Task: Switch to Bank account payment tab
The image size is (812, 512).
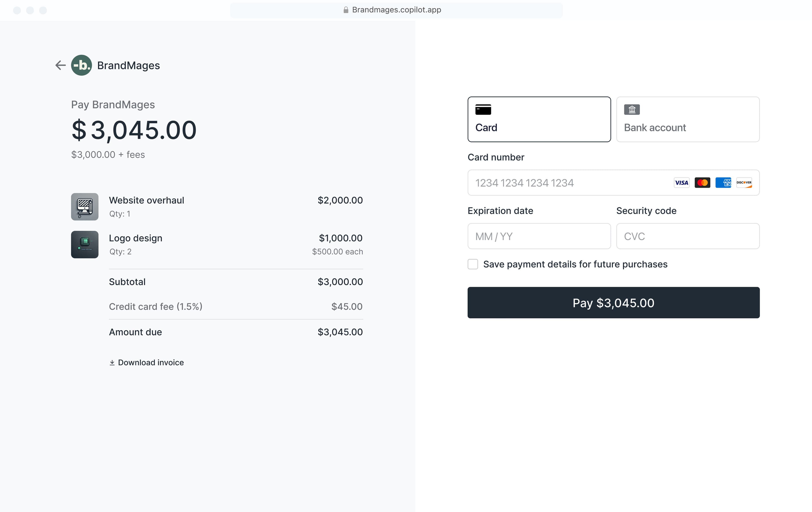Action: pos(688,119)
